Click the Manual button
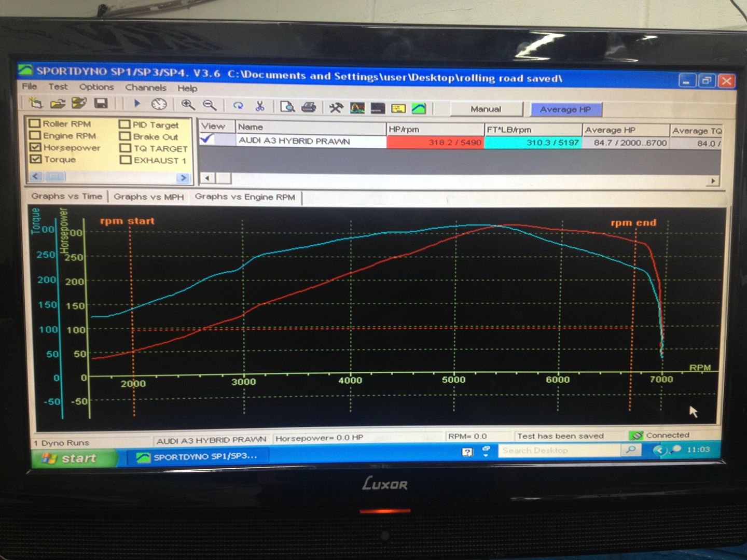The width and height of the screenshot is (747, 560). click(486, 109)
